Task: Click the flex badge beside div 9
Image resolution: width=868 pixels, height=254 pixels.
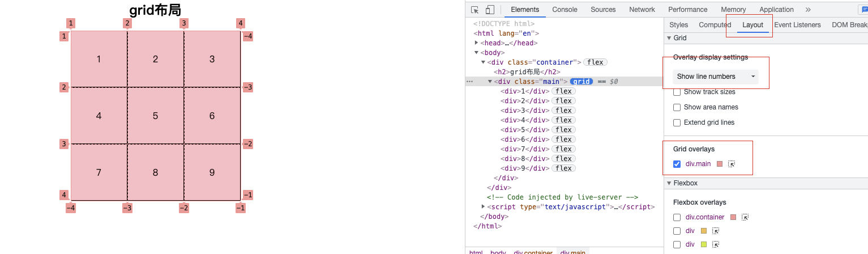Action: point(563,168)
